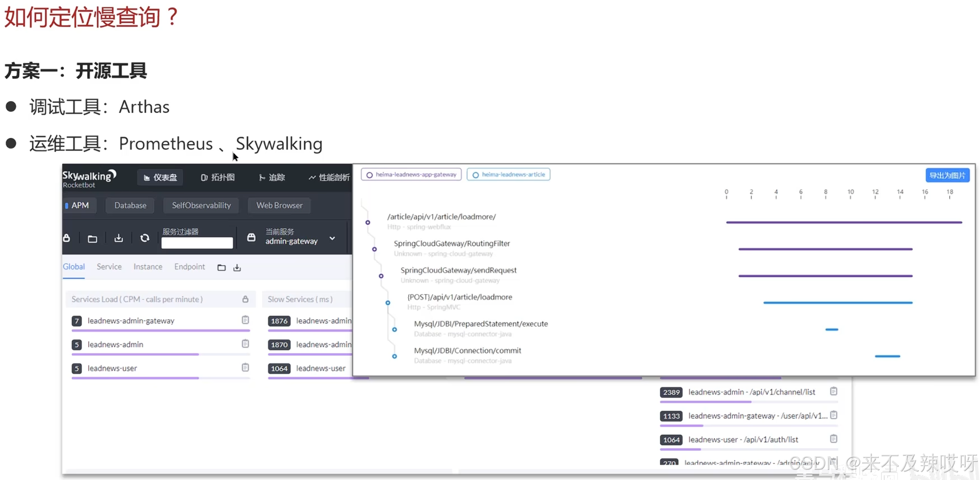Click the refresh reload icon

tap(145, 238)
